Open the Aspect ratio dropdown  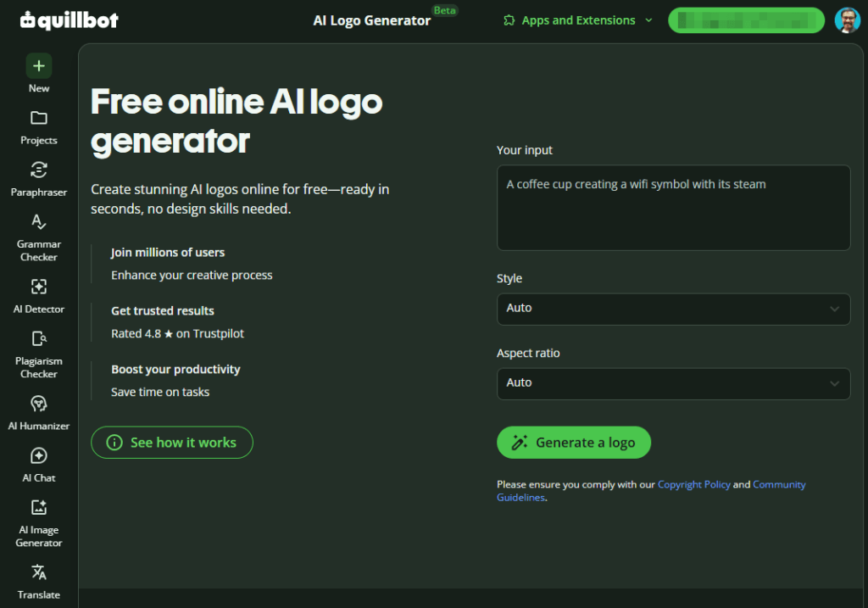coord(673,384)
